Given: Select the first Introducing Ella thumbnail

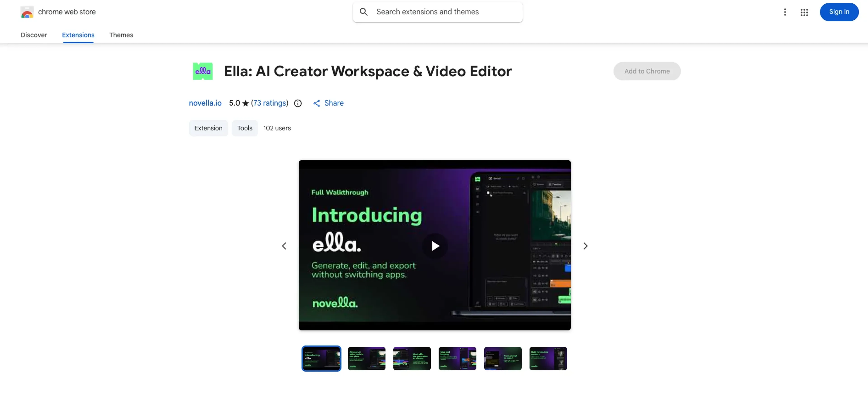Looking at the screenshot, I should pyautogui.click(x=321, y=358).
